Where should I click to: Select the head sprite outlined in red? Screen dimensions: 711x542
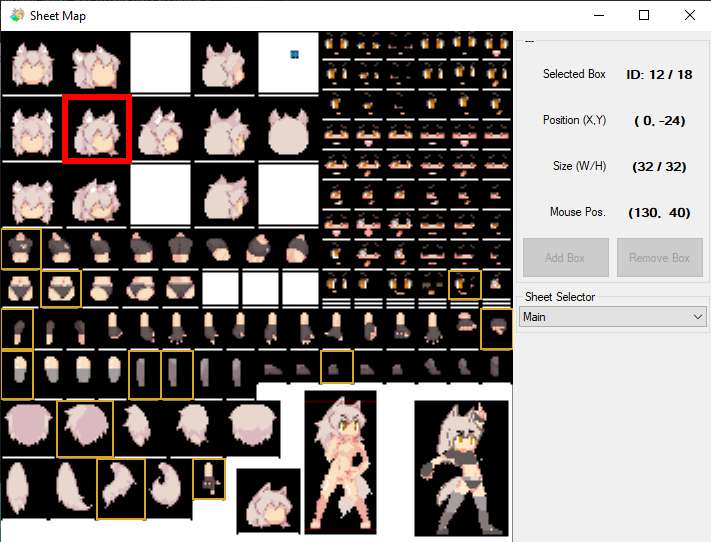pyautogui.click(x=97, y=129)
